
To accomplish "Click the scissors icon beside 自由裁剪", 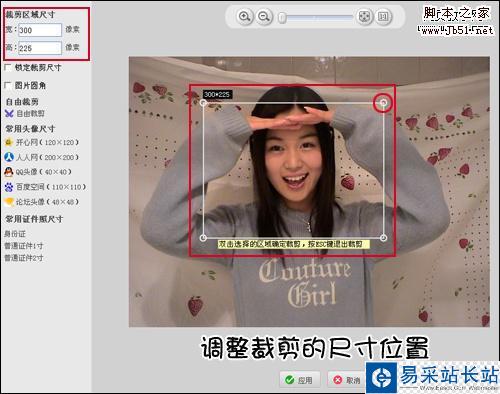I will (9, 114).
